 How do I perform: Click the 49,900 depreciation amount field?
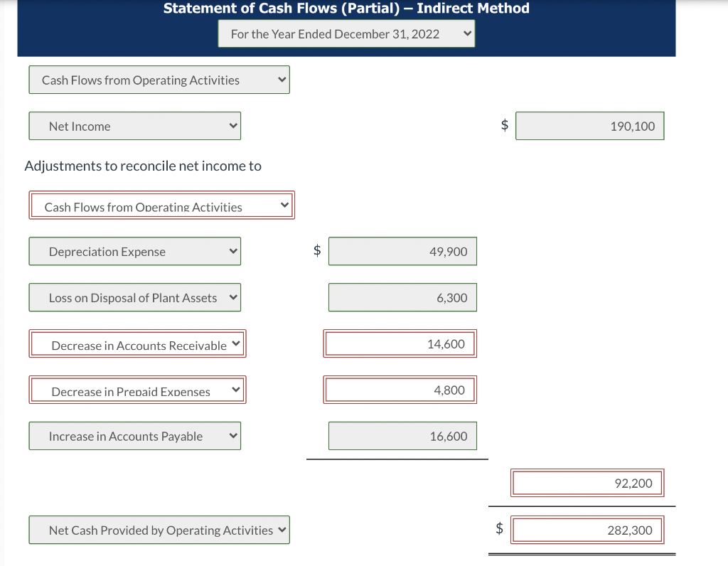pyautogui.click(x=402, y=251)
